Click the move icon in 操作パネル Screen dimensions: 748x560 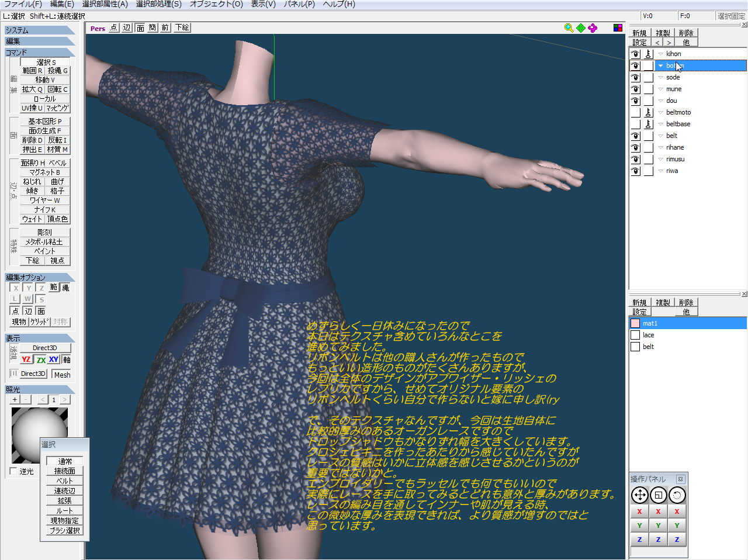[x=640, y=495]
